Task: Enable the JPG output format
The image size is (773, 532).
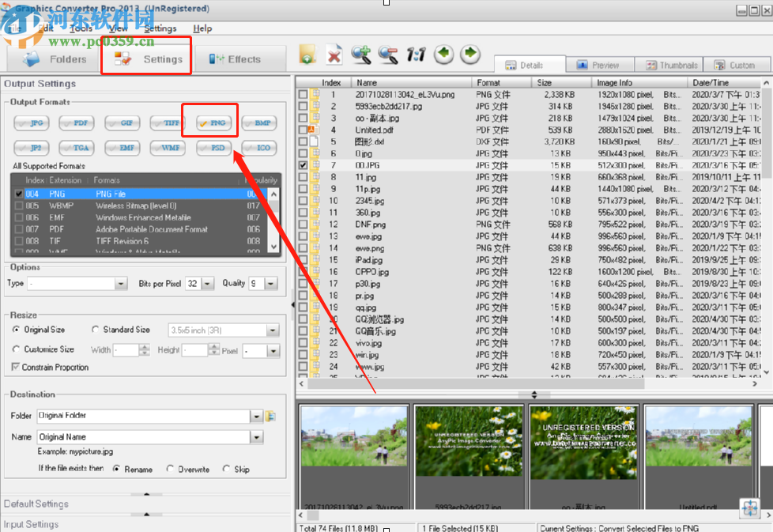Action: click(x=31, y=123)
